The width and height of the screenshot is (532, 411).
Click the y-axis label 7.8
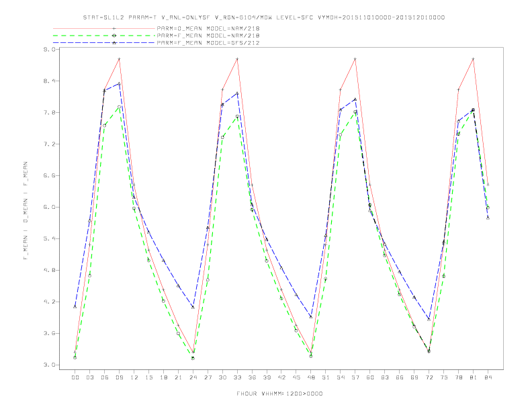[x=49, y=113]
